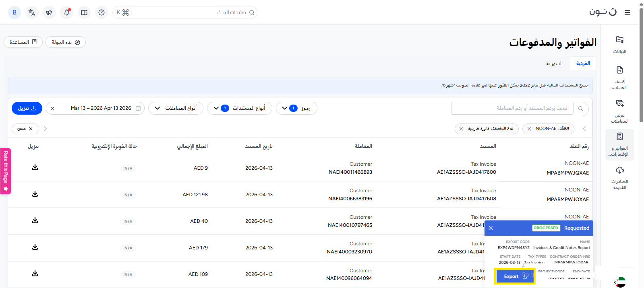The height and width of the screenshot is (288, 644).
Task: Select the individual invoices tab
Action: 583,64
